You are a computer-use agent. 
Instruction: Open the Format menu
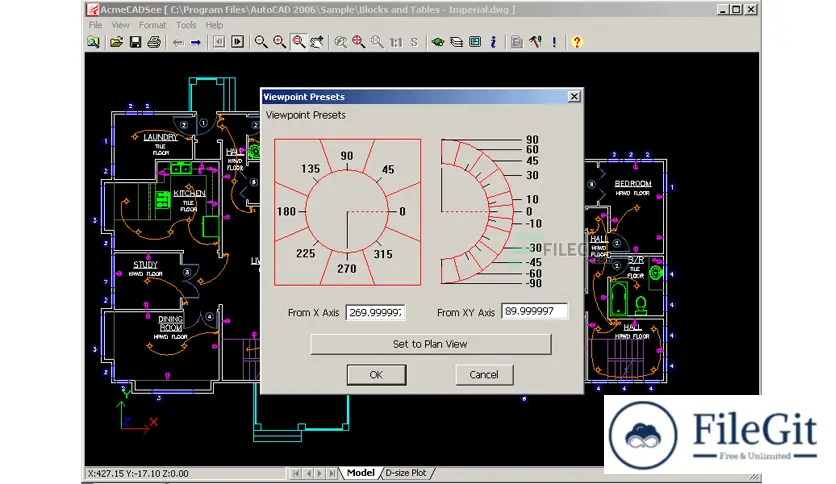tap(152, 25)
